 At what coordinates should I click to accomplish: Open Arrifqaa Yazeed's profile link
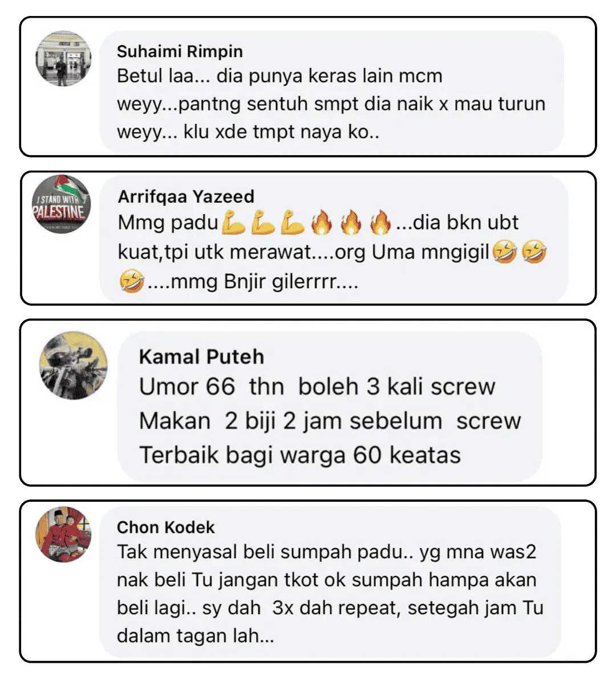pyautogui.click(x=186, y=197)
